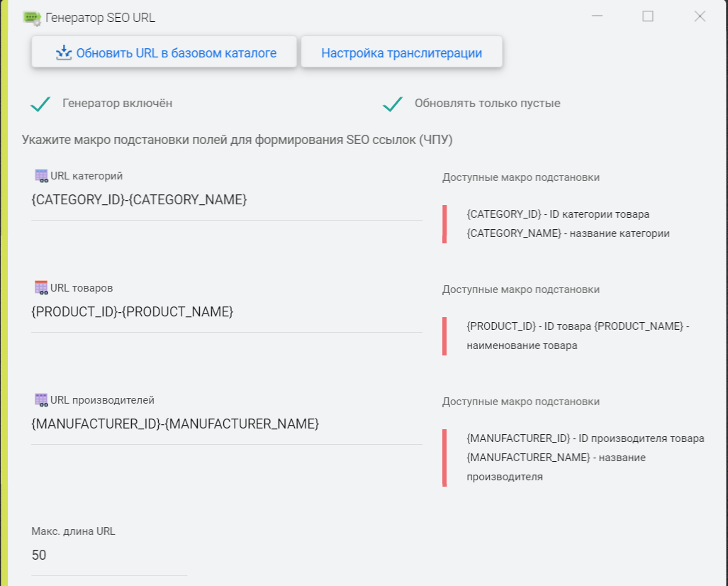The height and width of the screenshot is (586, 728).
Task: Click the product URL table icon
Action: point(41,288)
